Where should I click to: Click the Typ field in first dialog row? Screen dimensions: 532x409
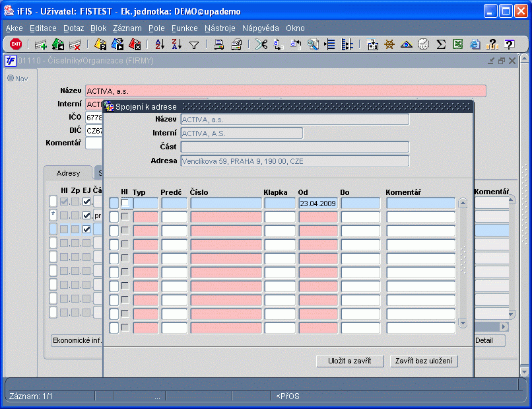146,203
